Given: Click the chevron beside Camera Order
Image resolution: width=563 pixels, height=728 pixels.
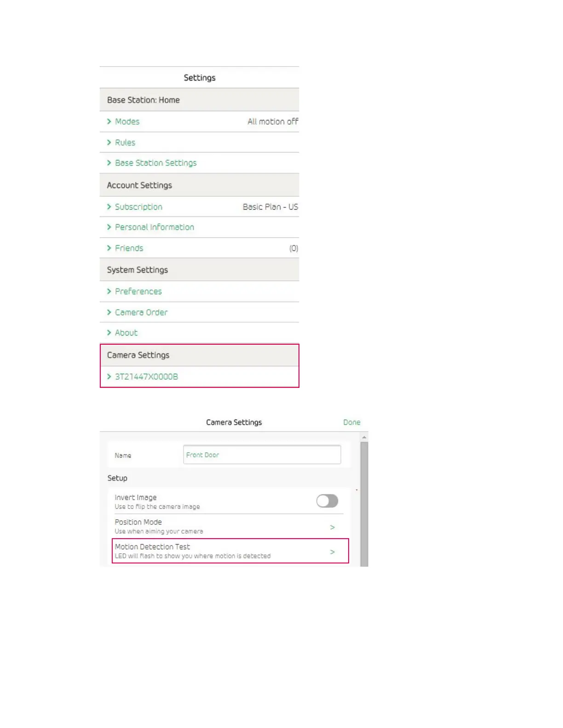Looking at the screenshot, I should 109,312.
